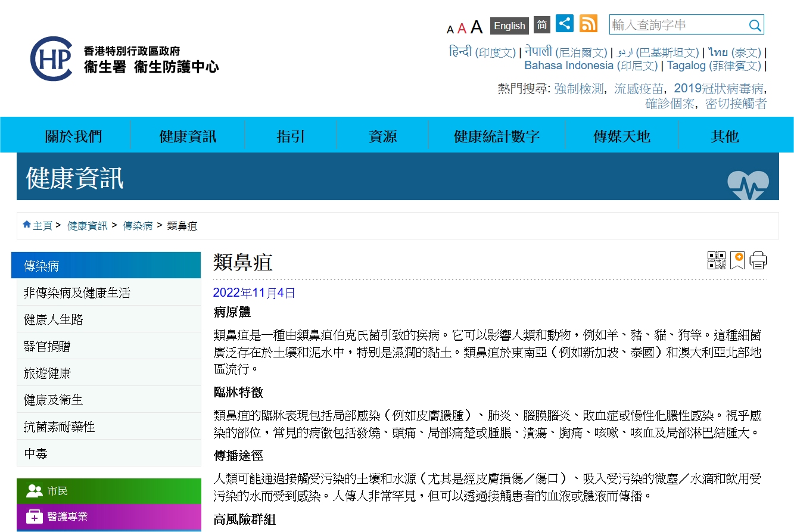Show the page QR code
794x532 pixels.
[x=716, y=260]
